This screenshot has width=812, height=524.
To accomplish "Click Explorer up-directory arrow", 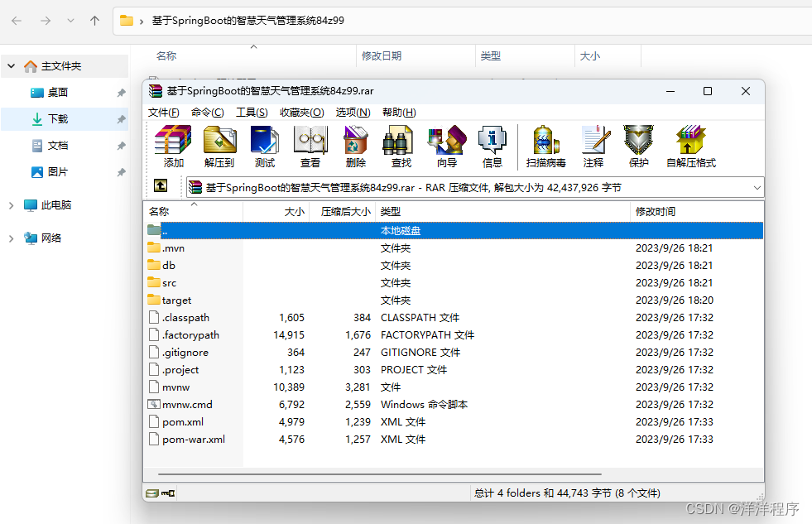I will pyautogui.click(x=94, y=21).
